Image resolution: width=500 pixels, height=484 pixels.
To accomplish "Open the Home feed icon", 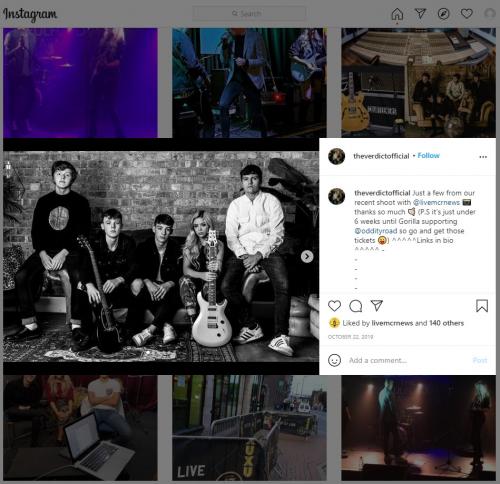I will tap(397, 14).
